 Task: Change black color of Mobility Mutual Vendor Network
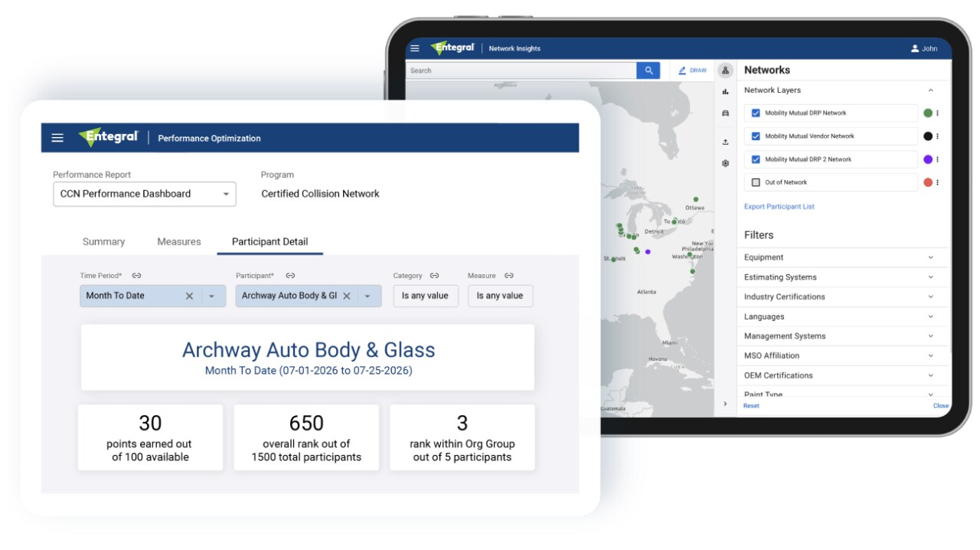click(x=928, y=136)
